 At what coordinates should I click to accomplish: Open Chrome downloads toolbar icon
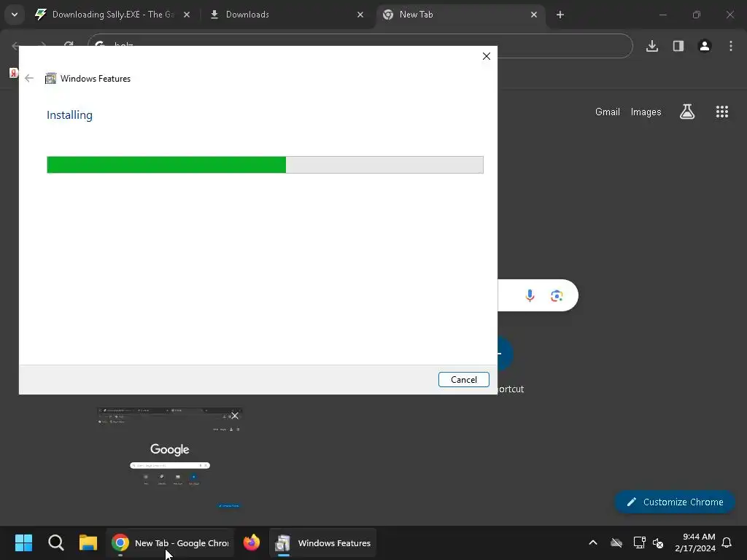coord(652,46)
